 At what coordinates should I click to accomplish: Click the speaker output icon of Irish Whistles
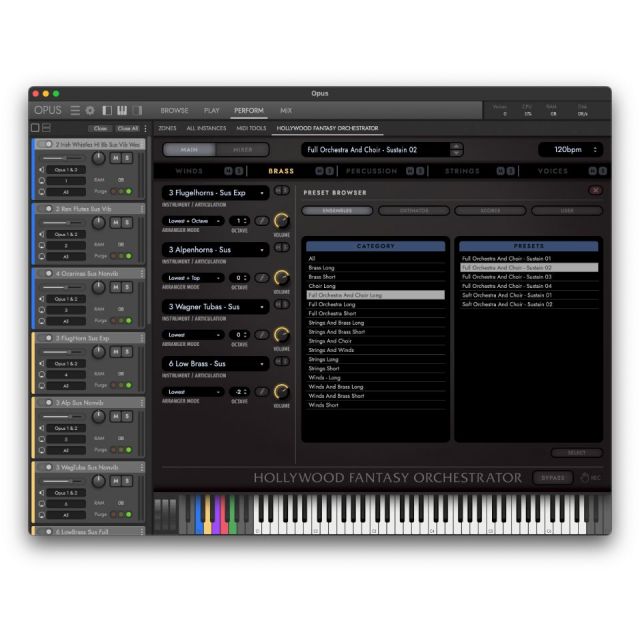pyautogui.click(x=42, y=169)
